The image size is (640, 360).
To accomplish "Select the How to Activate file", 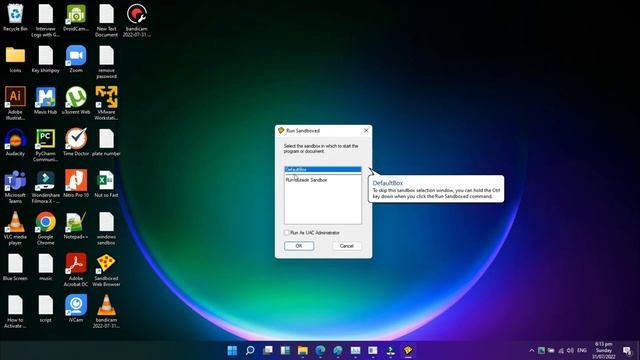I will [x=15, y=311].
